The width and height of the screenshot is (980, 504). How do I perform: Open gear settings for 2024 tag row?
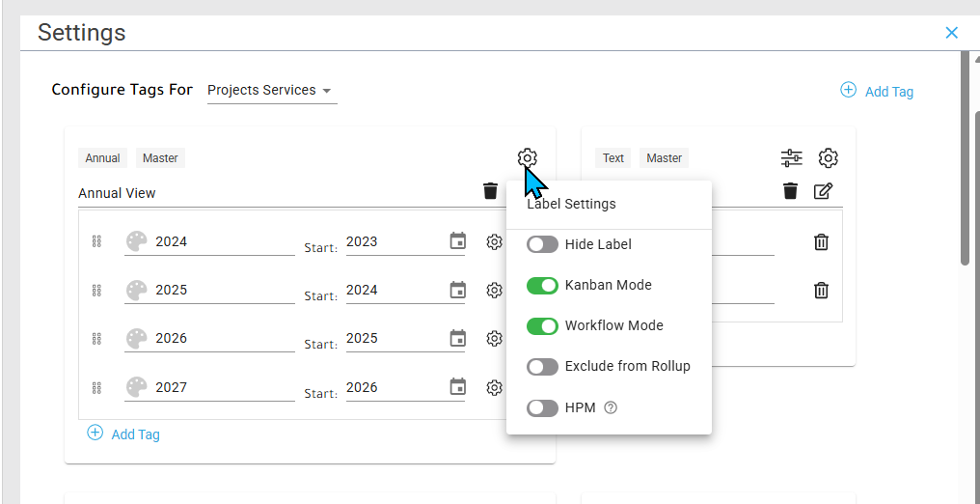pyautogui.click(x=495, y=241)
